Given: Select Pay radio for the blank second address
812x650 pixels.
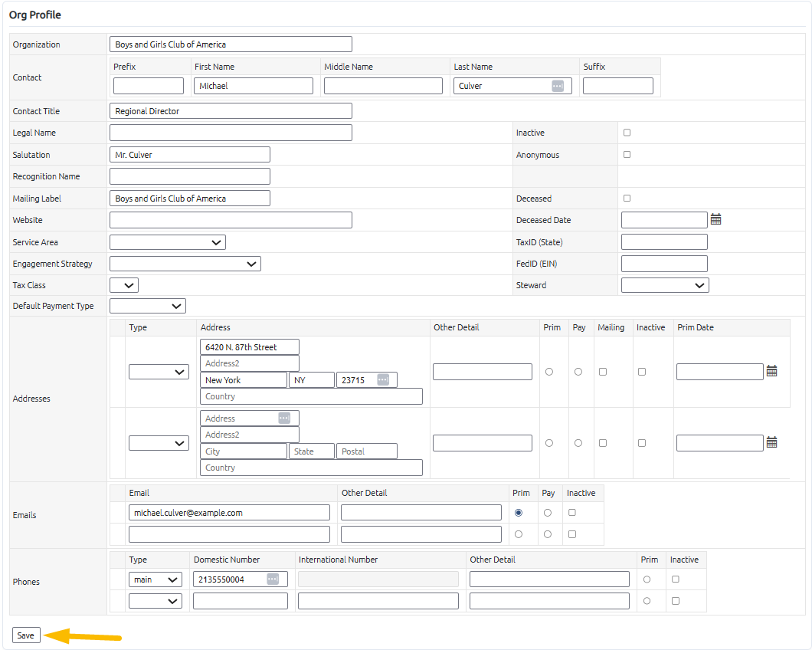Looking at the screenshot, I should coord(578,443).
